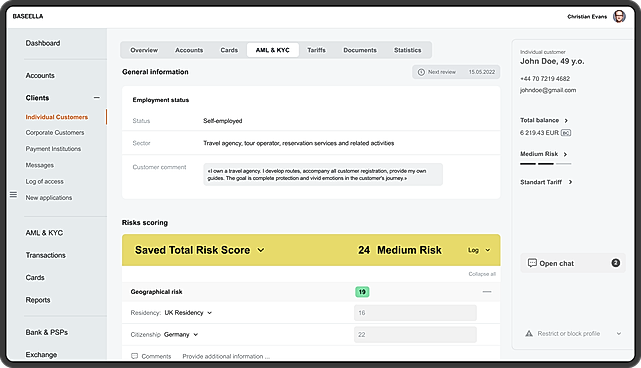The height and width of the screenshot is (368, 641).
Task: Open Standart Tariff details arrow
Action: [x=570, y=182]
